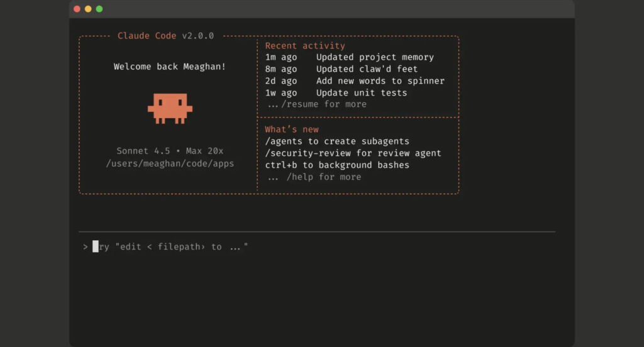Click the '/security-review for review agent' tip
This screenshot has height=347, width=644.
click(x=353, y=153)
